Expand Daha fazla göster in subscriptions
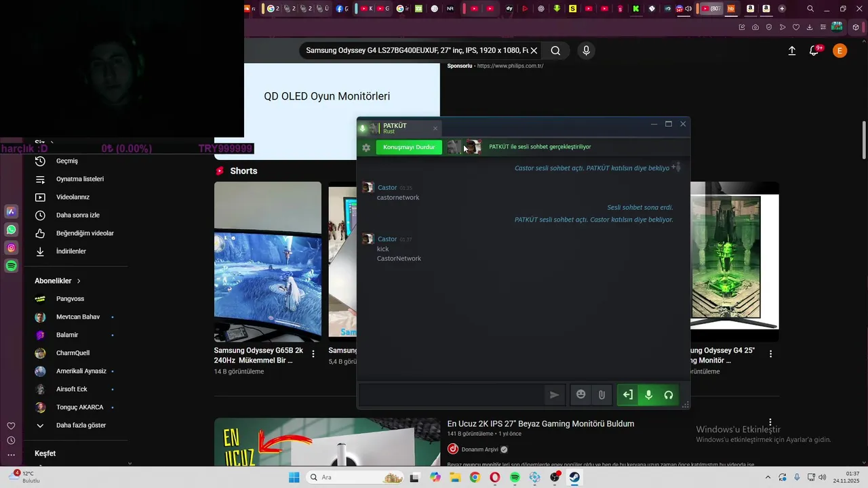 point(81,426)
